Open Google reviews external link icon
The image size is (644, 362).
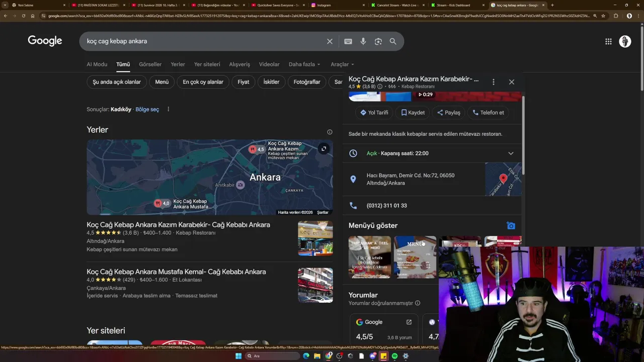point(409,322)
